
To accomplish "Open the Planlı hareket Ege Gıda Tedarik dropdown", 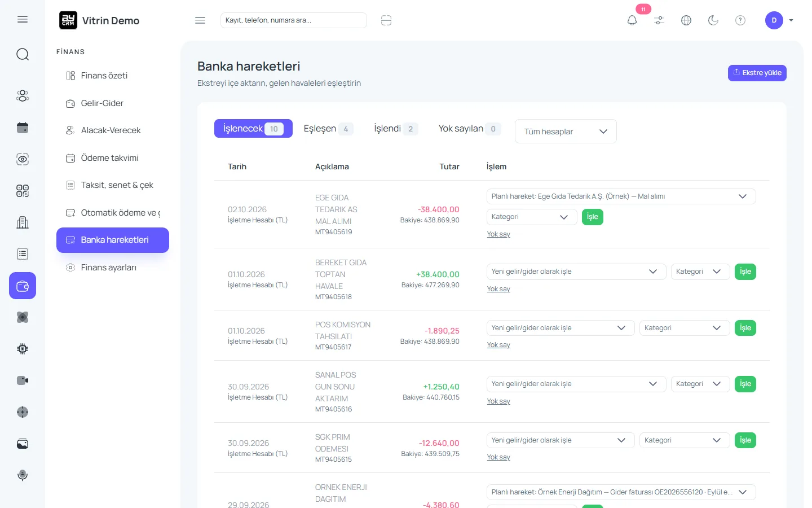I will [x=621, y=196].
